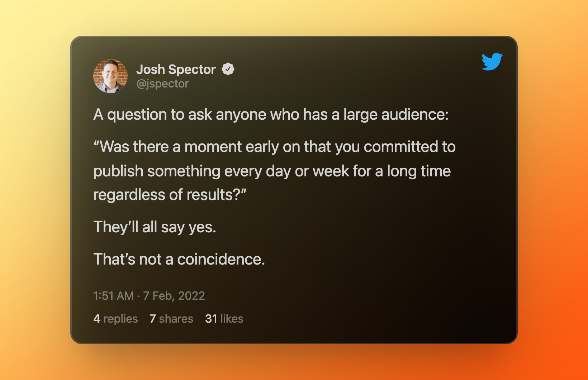This screenshot has width=588, height=380.
Task: Click the 4 replies count
Action: [x=115, y=318]
